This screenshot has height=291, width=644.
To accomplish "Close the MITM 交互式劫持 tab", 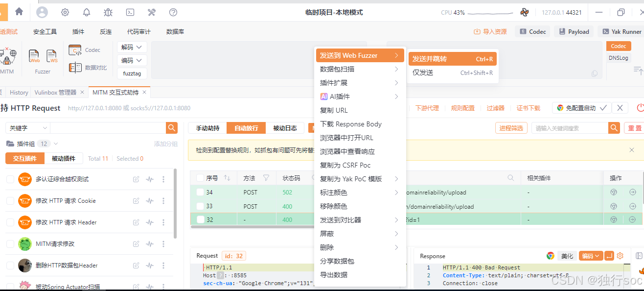I will [x=144, y=92].
